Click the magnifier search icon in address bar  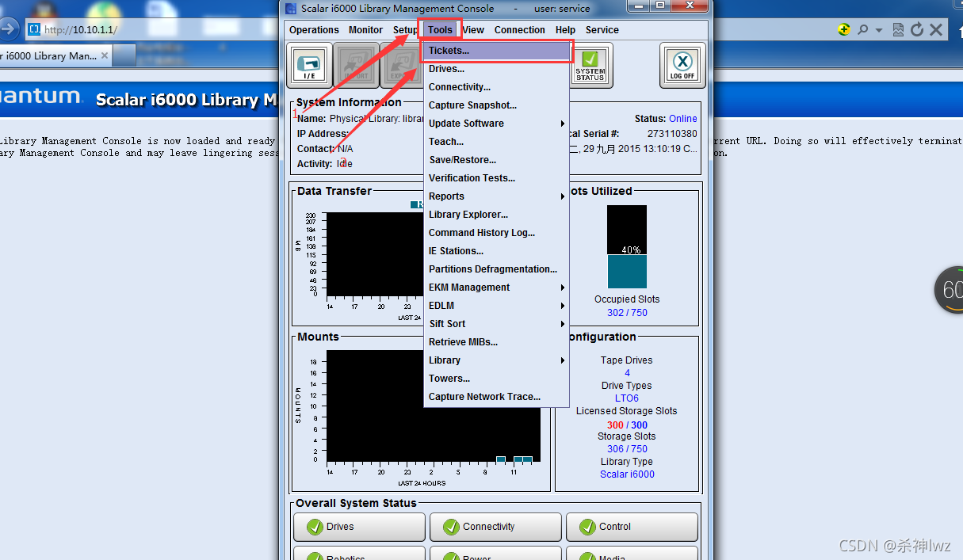863,29
